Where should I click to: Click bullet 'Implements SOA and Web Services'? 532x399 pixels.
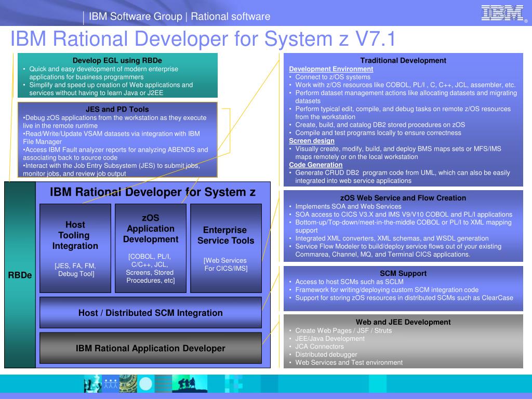[348, 206]
